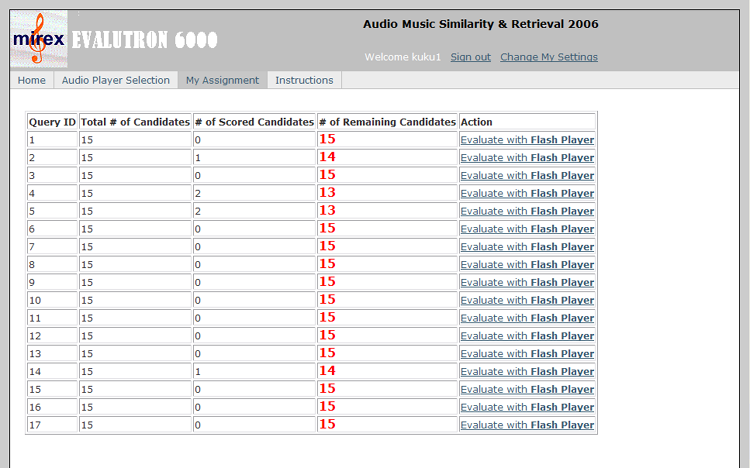Open the Home tab

coord(32,80)
